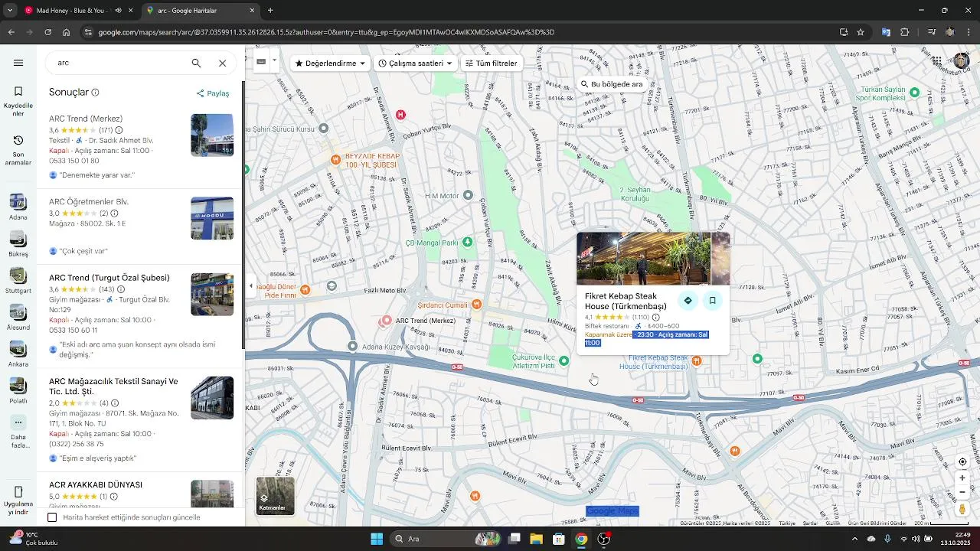980x551 pixels.
Task: Open the browser Extensions puzzle icon
Action: pyautogui.click(x=904, y=32)
